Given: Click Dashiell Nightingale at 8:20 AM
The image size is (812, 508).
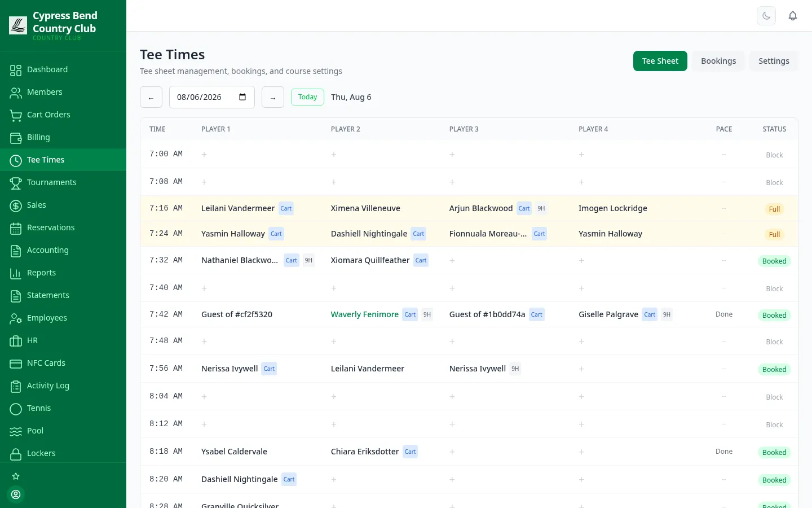Looking at the screenshot, I should click(x=239, y=479).
